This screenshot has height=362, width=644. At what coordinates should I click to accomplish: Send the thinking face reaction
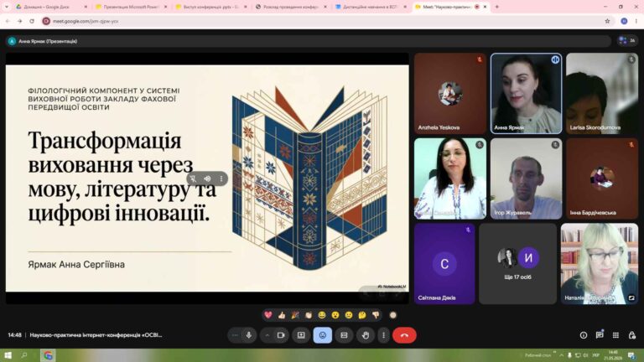[362, 315]
